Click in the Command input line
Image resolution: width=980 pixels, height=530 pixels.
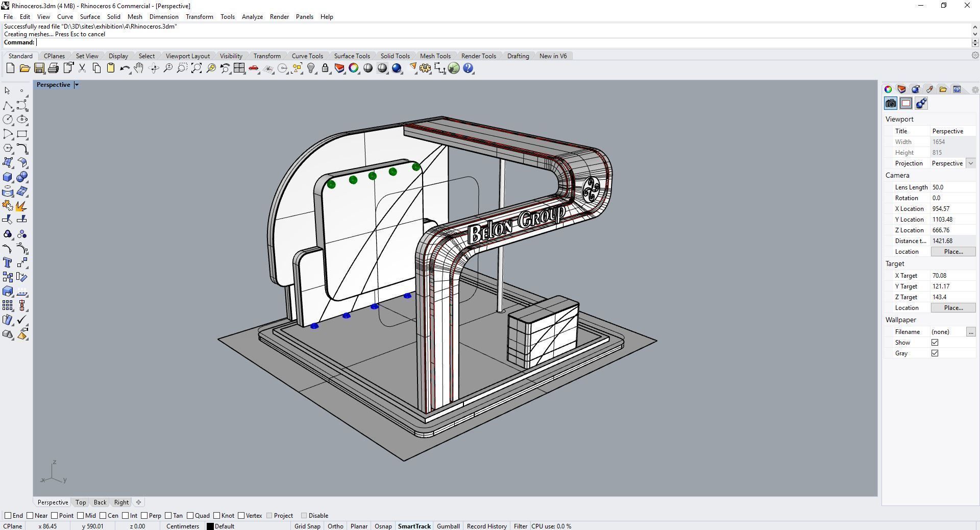pos(503,42)
